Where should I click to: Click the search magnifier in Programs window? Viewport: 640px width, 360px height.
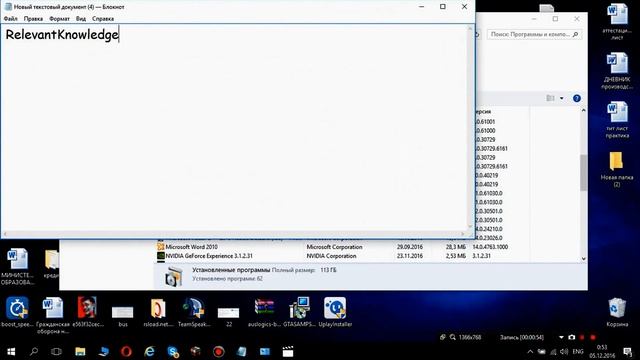[576, 35]
